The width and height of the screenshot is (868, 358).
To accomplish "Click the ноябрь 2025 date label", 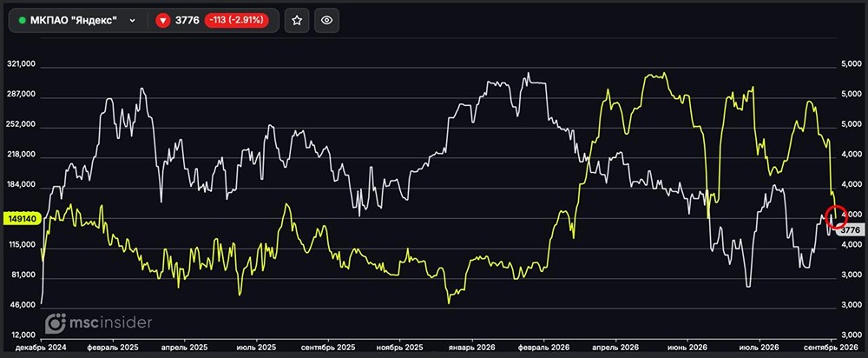I will click(x=399, y=348).
